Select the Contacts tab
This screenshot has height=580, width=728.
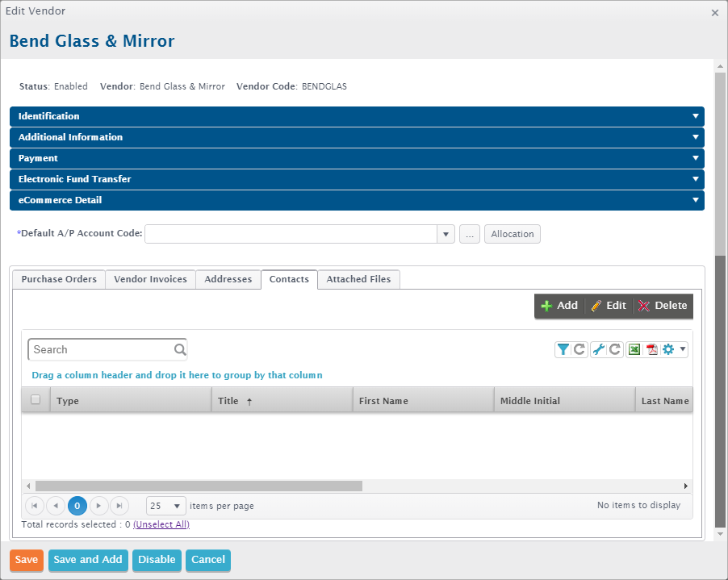(289, 279)
